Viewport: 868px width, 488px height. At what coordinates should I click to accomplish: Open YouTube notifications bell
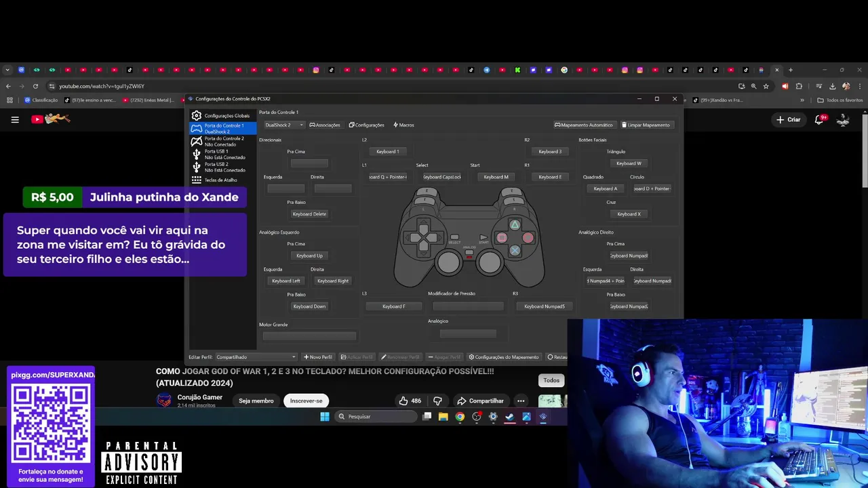click(819, 119)
